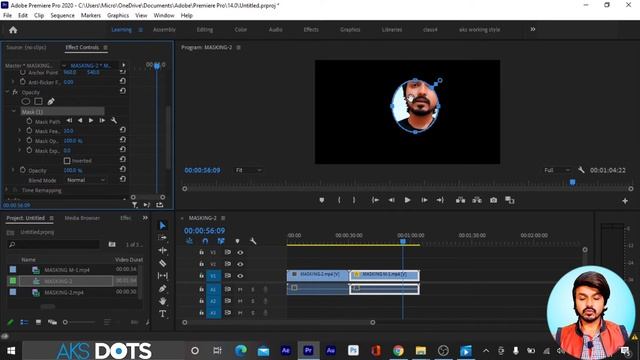Click the Home icon

point(13,30)
